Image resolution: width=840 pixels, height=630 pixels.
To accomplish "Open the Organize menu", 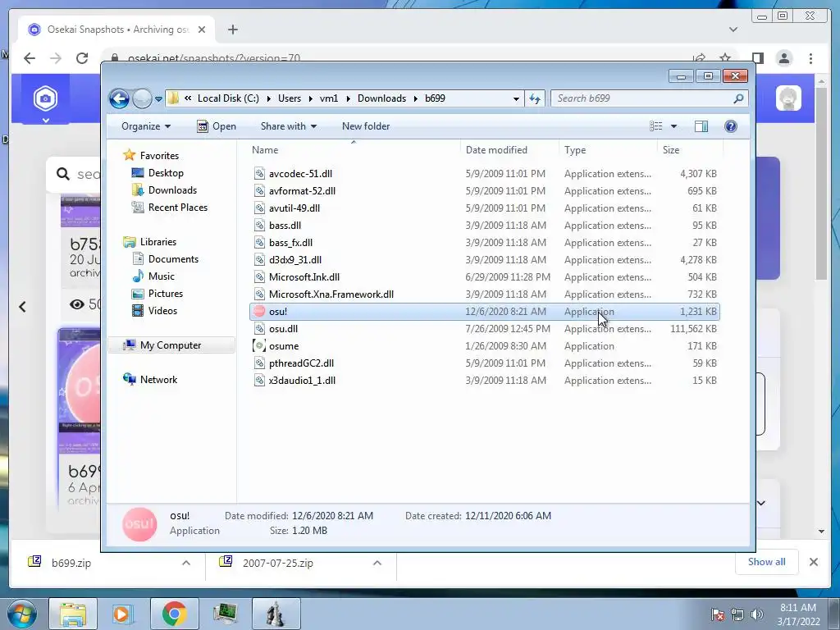I will point(146,126).
